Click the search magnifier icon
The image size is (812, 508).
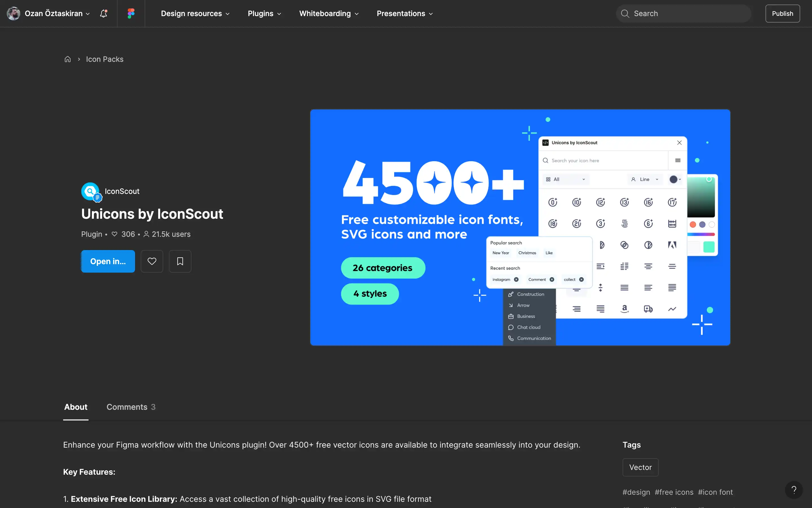pos(625,14)
